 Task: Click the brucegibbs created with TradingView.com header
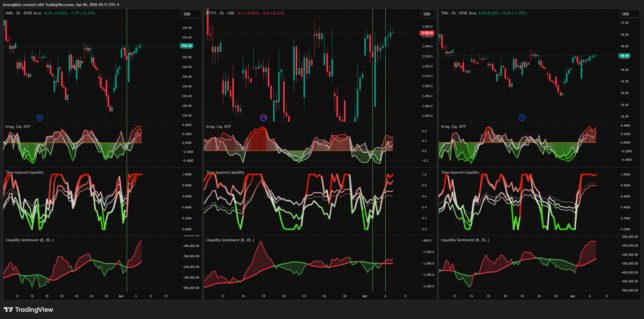coord(61,5)
